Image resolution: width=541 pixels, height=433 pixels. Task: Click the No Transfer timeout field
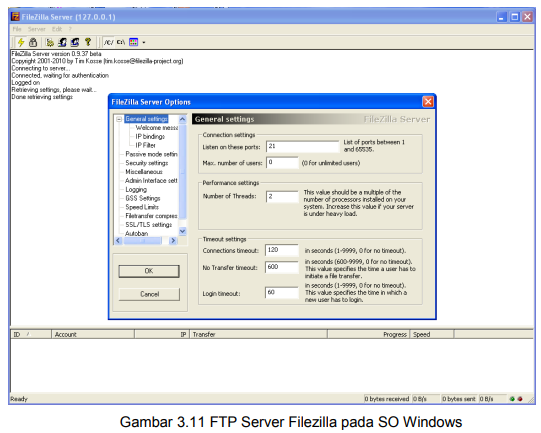tap(282, 267)
